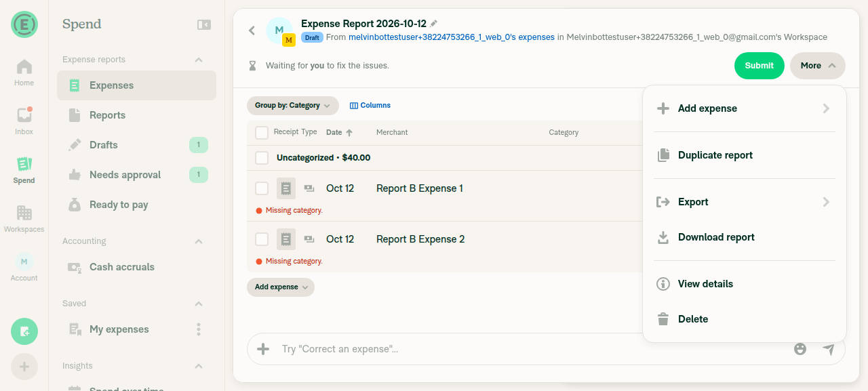Open Account settings avatar in the left rail
The height and width of the screenshot is (391, 868).
pyautogui.click(x=24, y=268)
